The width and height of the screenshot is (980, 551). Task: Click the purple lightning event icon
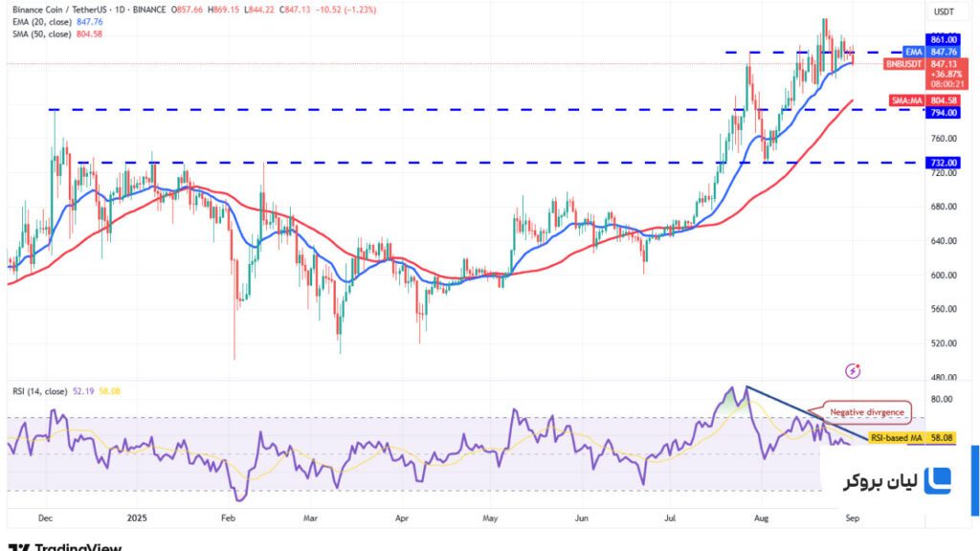[x=853, y=371]
